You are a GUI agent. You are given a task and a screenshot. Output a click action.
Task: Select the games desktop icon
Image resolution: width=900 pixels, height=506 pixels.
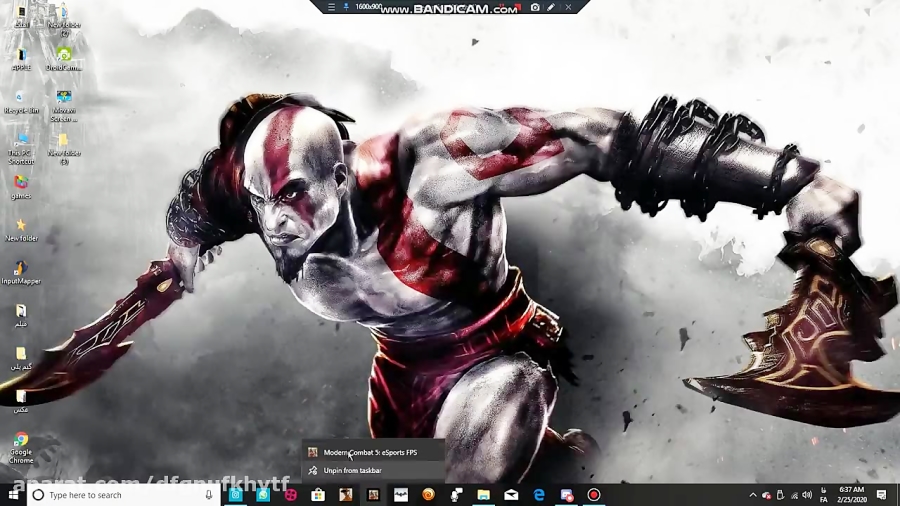(21, 187)
